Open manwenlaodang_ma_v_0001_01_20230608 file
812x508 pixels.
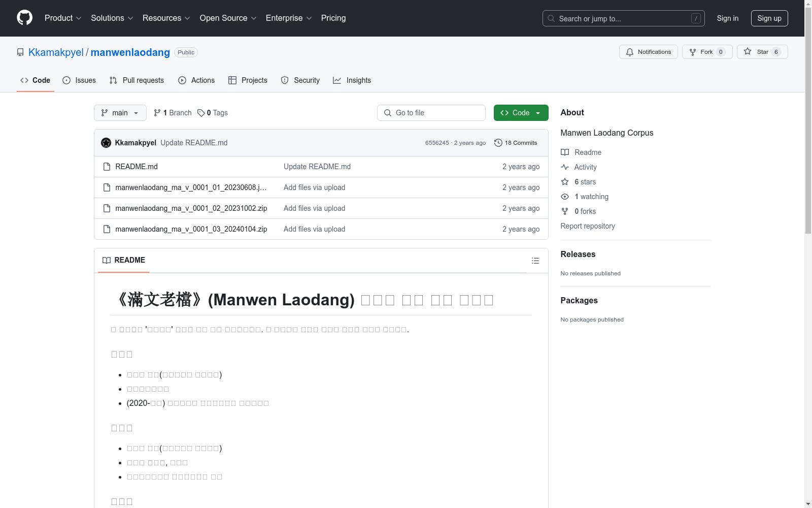click(x=191, y=187)
